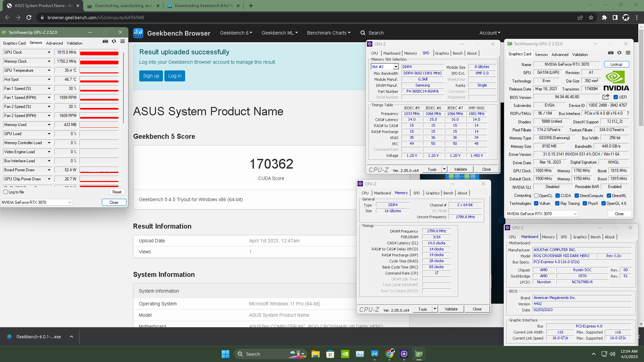Click browser back arrow

(7, 17)
